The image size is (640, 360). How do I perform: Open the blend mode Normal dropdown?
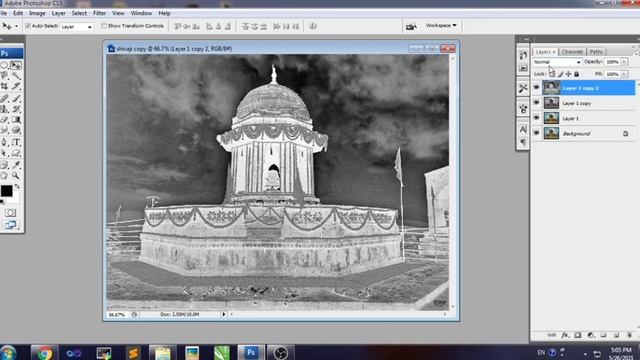click(x=557, y=62)
